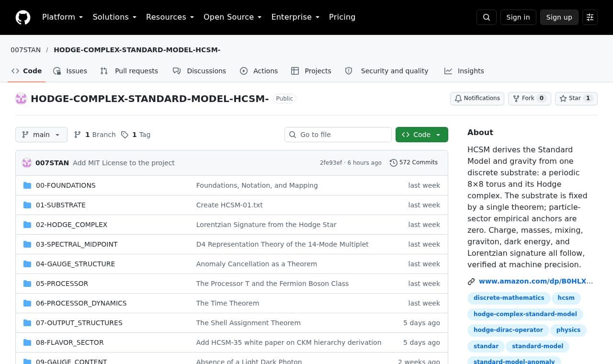This screenshot has height=364, width=613.
Task: Click the 00-FOUNDATIONS folder icon
Action: click(27, 185)
